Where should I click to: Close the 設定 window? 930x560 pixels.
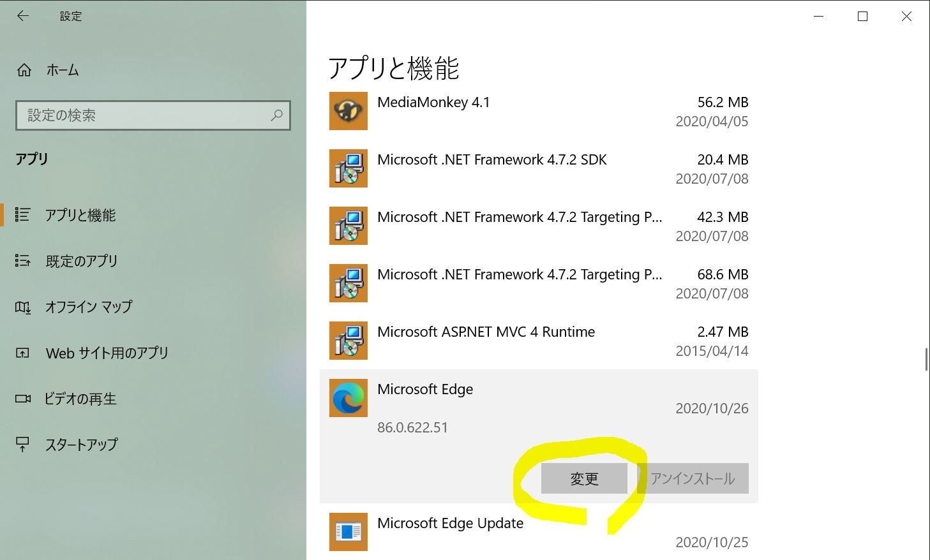(x=906, y=17)
